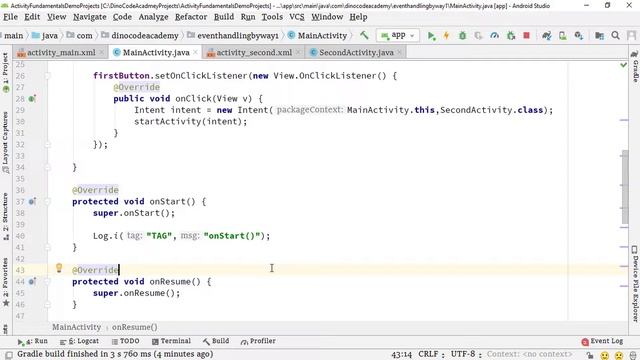
Task: Open the Analyze menu
Action: pyautogui.click(x=153, y=17)
